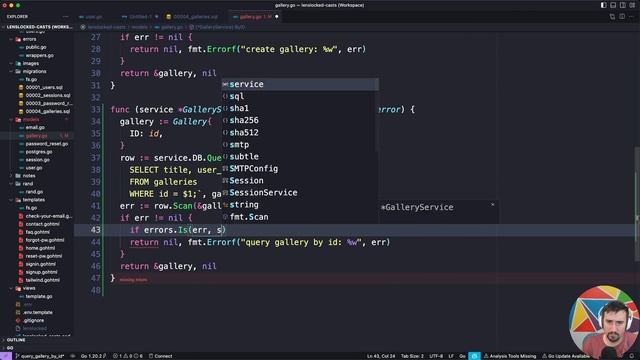Viewport: 640px width, 360px height.
Task: Click Connect in status bar
Action: point(160,356)
